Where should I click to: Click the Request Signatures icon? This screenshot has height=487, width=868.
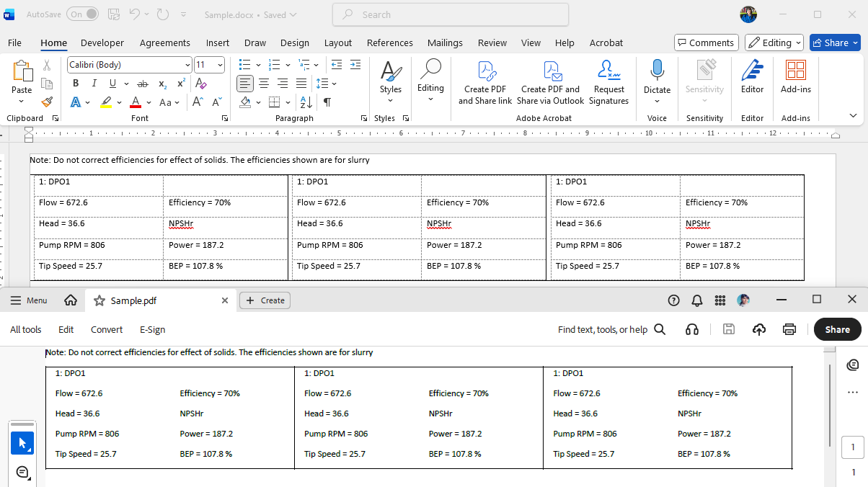tap(608, 71)
